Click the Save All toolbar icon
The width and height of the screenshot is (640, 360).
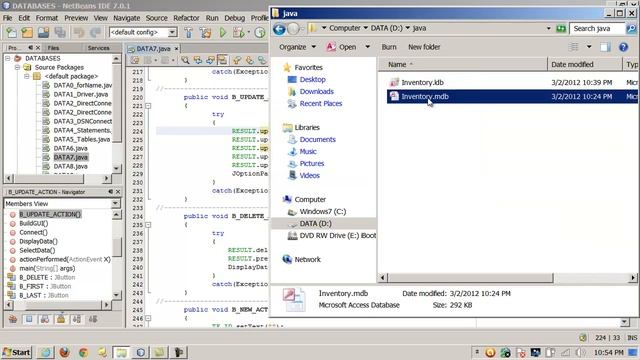[x=60, y=32]
